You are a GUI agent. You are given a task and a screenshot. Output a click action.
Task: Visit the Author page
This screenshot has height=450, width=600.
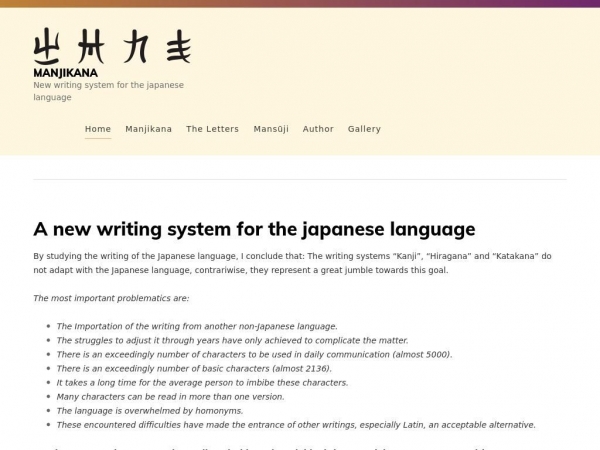pyautogui.click(x=318, y=129)
